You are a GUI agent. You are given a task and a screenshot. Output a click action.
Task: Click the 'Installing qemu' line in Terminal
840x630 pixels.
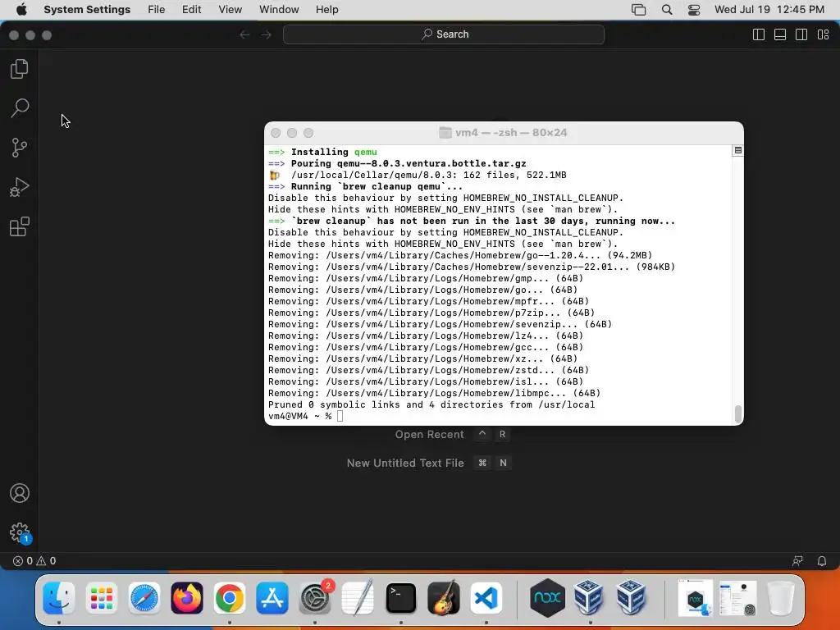coord(322,152)
